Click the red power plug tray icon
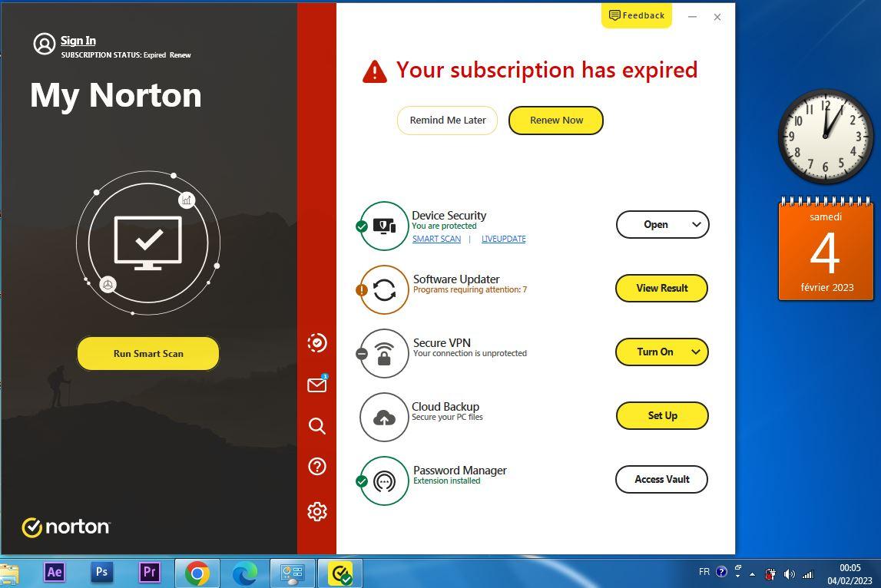The image size is (881, 588). click(x=770, y=574)
